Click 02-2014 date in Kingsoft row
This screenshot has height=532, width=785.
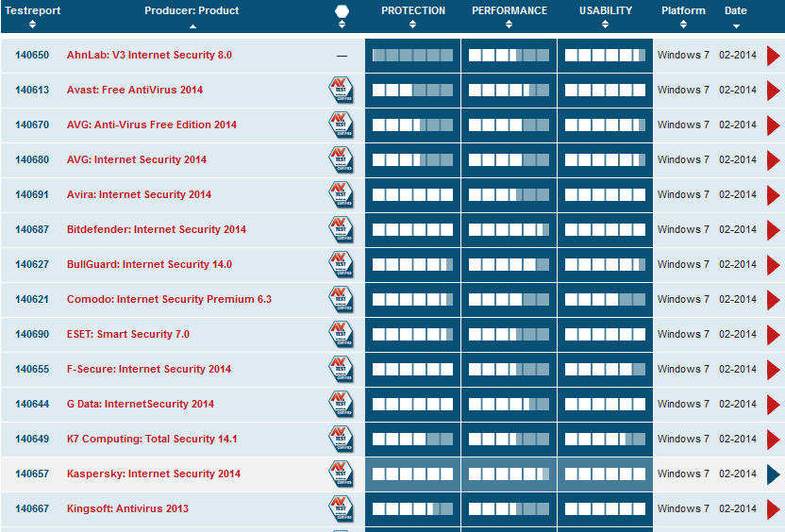(x=738, y=508)
